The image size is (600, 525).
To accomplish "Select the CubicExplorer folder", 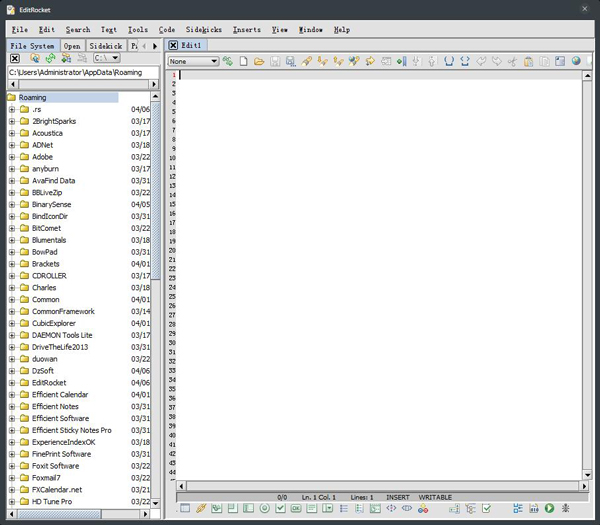I will (54, 323).
